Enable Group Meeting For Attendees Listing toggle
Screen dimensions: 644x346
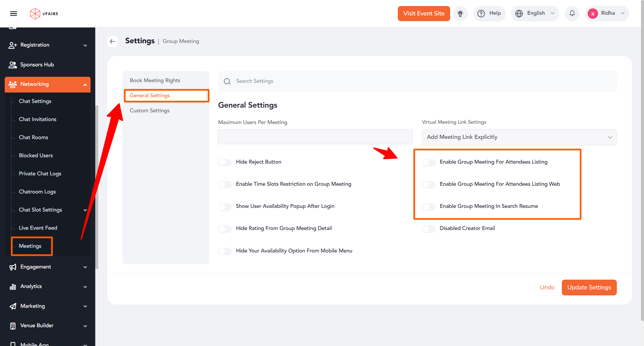click(x=429, y=162)
